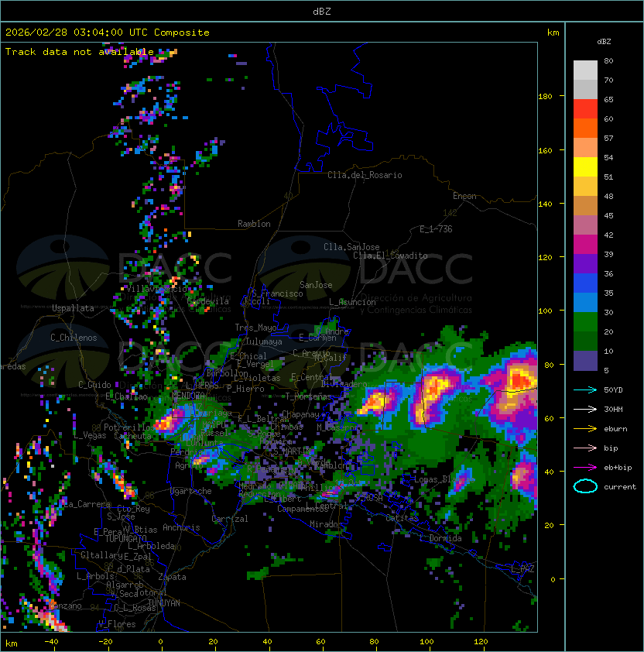The height and width of the screenshot is (652, 644).
Task: Click the cyan ellipse 'current' legend icon
Action: 585,486
